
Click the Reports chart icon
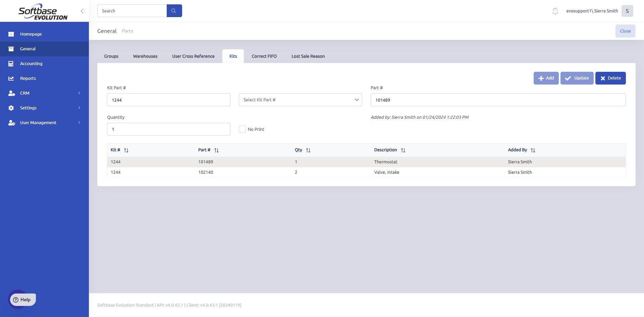pyautogui.click(x=11, y=78)
